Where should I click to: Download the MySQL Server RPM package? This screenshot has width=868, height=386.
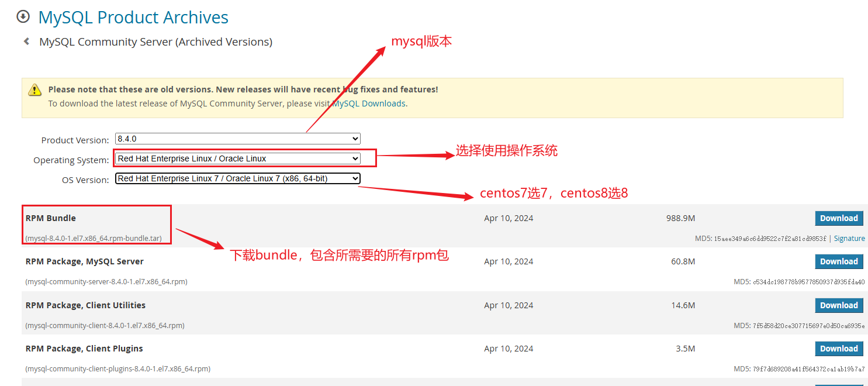[x=839, y=261]
